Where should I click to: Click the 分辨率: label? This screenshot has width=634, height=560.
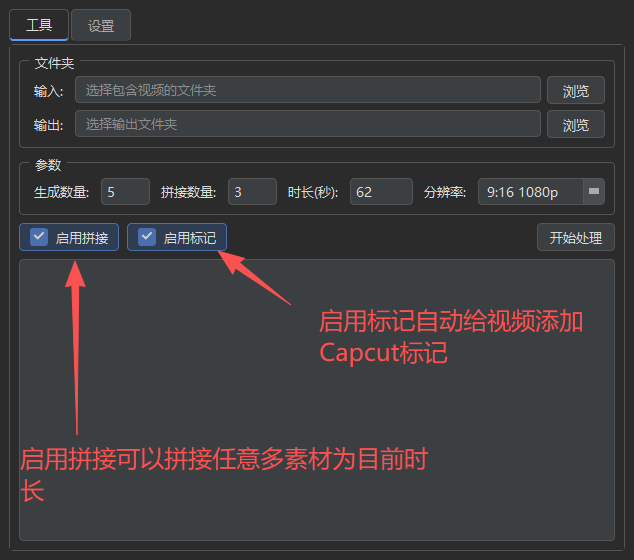pyautogui.click(x=445, y=192)
